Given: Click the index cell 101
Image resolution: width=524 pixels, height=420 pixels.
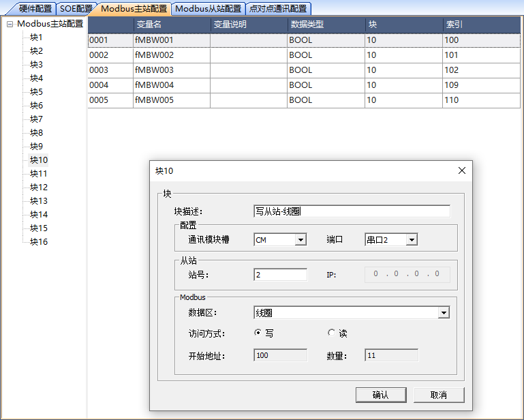Looking at the screenshot, I should pyautogui.click(x=482, y=55).
